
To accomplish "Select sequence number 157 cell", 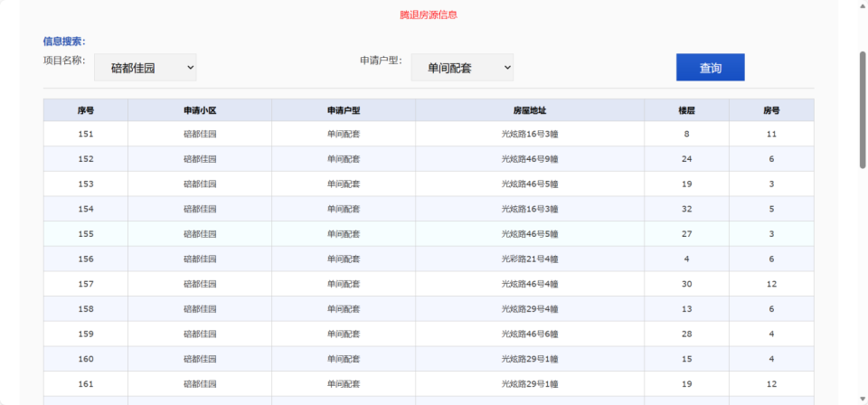I will (86, 284).
